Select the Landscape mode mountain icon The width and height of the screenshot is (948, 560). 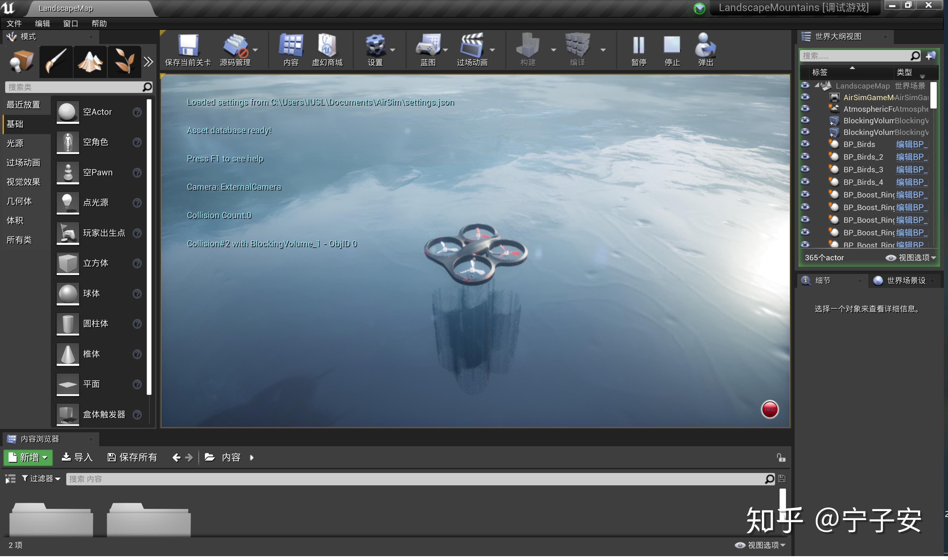click(x=90, y=62)
